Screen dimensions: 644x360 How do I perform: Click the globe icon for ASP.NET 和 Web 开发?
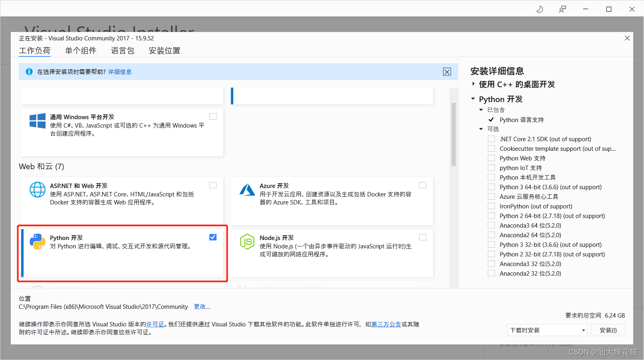pyautogui.click(x=37, y=190)
